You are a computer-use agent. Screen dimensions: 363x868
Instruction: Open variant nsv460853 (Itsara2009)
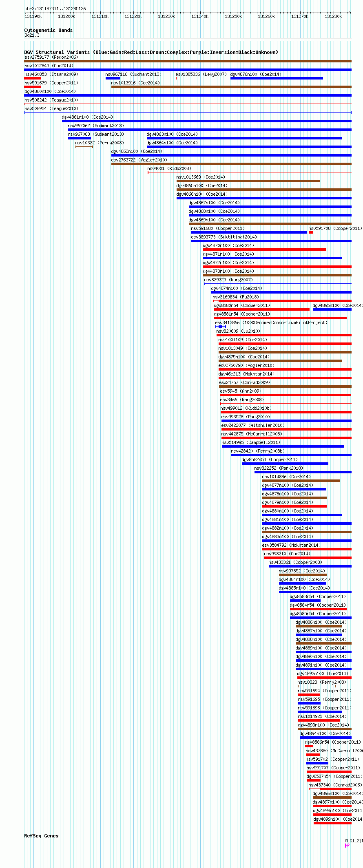51,74
